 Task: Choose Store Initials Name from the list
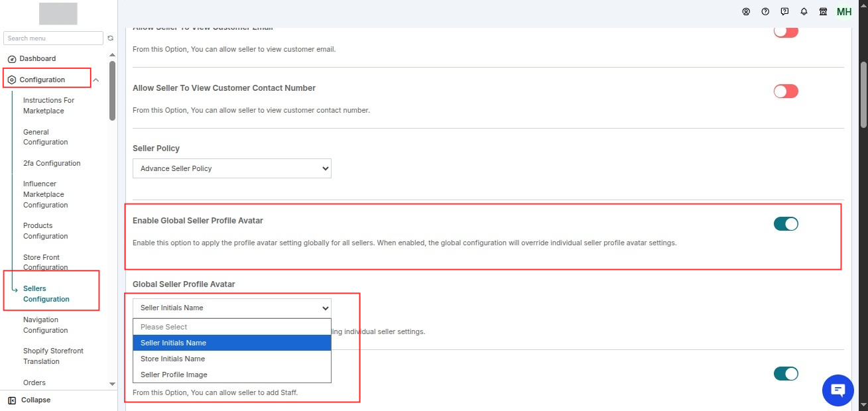[x=232, y=359]
